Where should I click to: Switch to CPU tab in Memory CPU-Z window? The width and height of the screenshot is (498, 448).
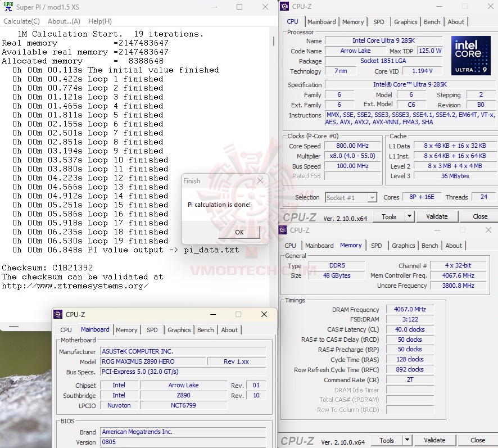(x=290, y=246)
